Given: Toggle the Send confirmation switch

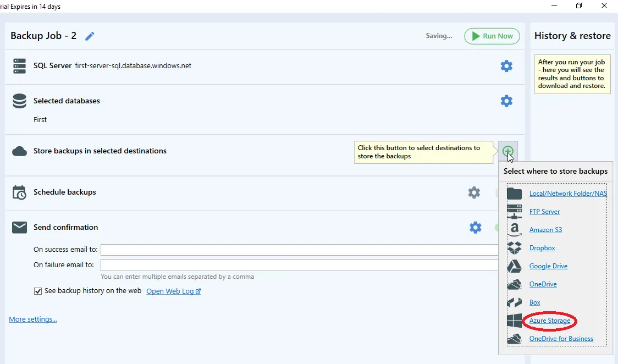Looking at the screenshot, I should tap(496, 227).
